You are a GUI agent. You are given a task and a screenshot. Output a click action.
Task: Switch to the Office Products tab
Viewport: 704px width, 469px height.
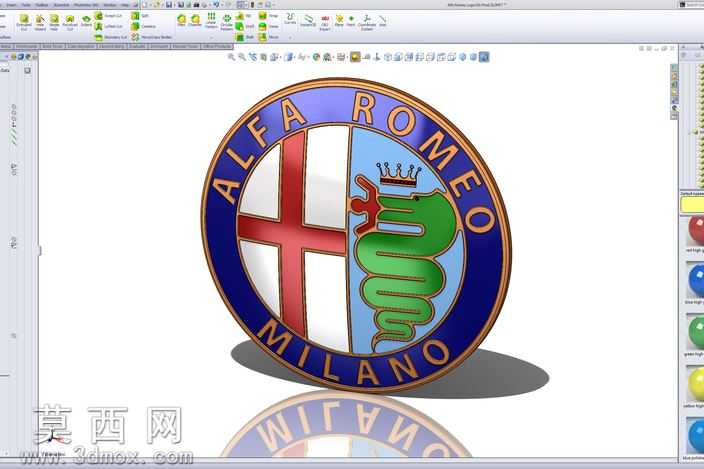click(x=217, y=46)
